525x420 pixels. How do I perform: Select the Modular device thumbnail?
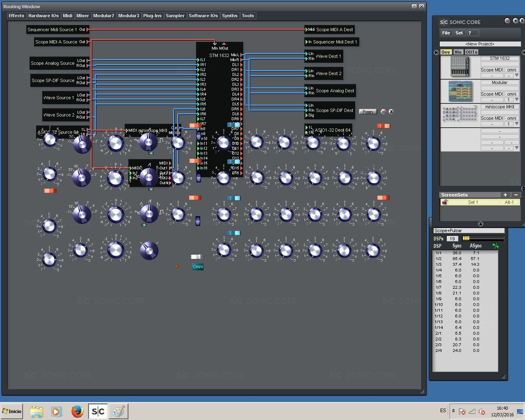coord(460,91)
